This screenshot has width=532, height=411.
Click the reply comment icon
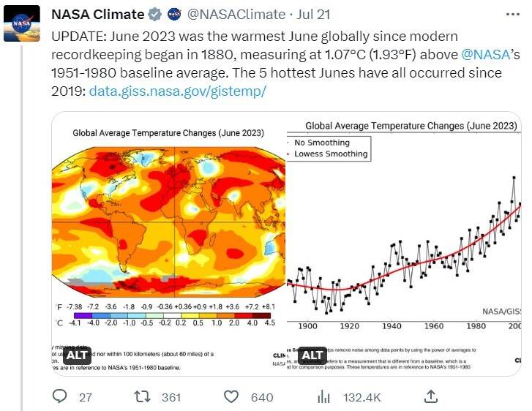tap(61, 396)
